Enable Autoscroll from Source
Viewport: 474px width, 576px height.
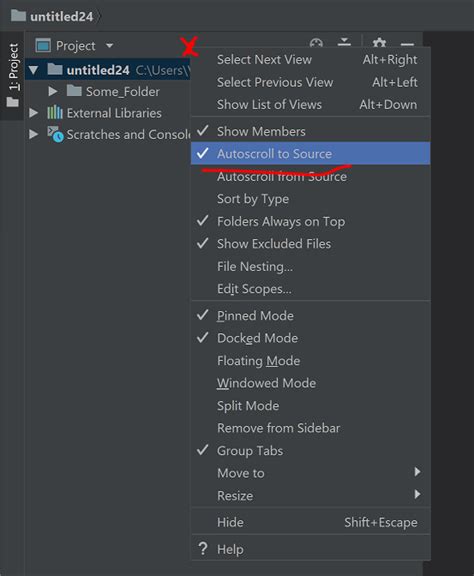(x=310, y=176)
